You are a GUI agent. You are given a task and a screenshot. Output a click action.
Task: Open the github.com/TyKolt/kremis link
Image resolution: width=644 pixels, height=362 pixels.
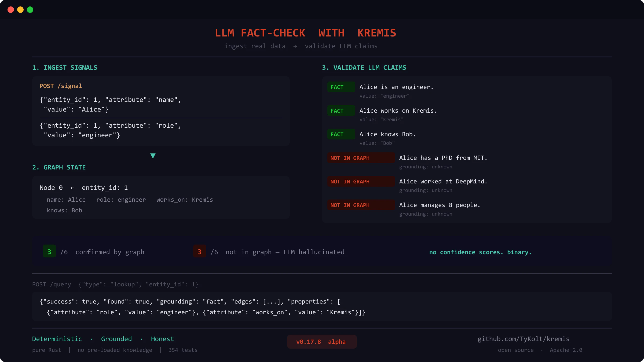tap(523, 339)
